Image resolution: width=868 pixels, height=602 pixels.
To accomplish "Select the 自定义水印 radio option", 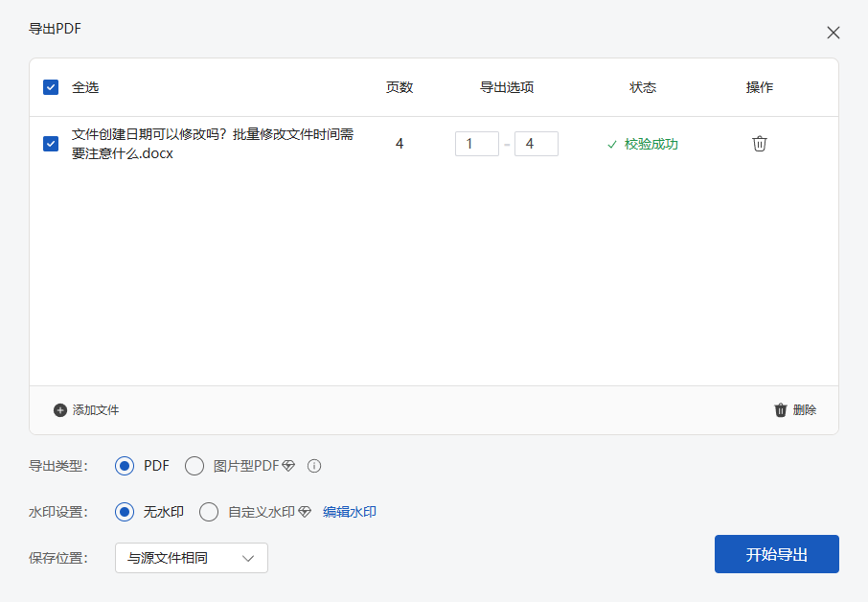I will [x=209, y=512].
